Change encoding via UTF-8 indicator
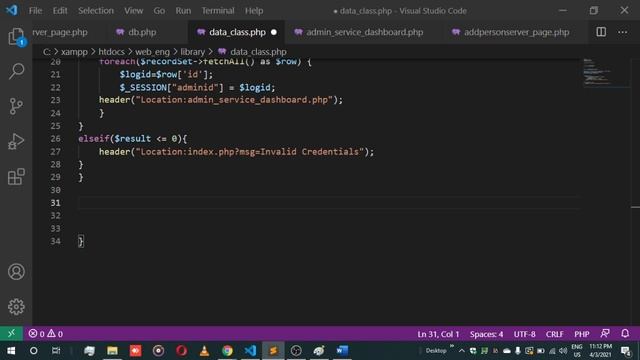The width and height of the screenshot is (640, 360). (524, 334)
